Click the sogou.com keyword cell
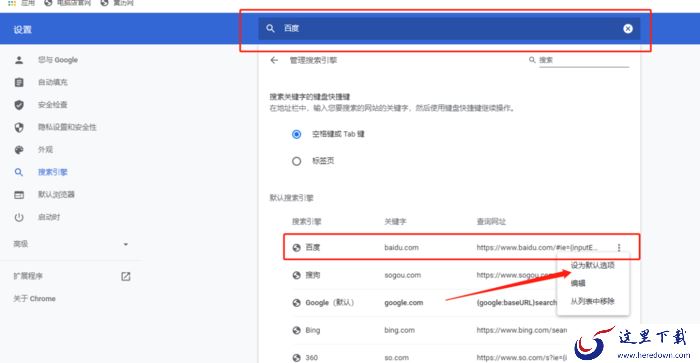This screenshot has height=363, width=700. pyautogui.click(x=403, y=275)
